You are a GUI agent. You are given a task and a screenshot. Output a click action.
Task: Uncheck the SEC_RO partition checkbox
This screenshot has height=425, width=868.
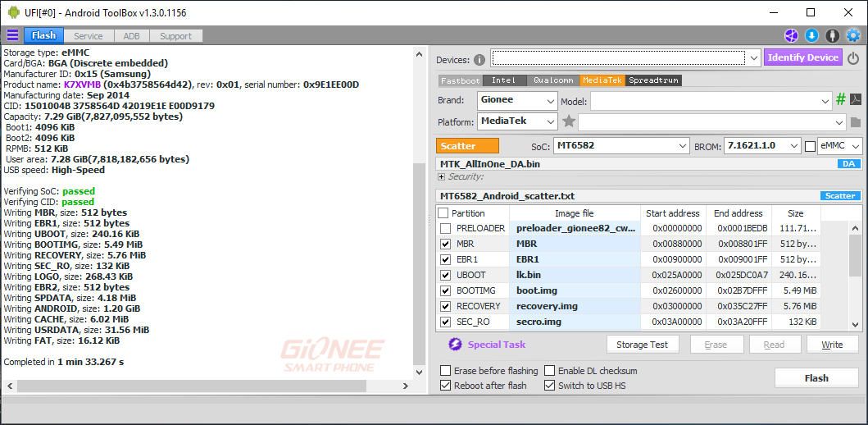[x=446, y=322]
